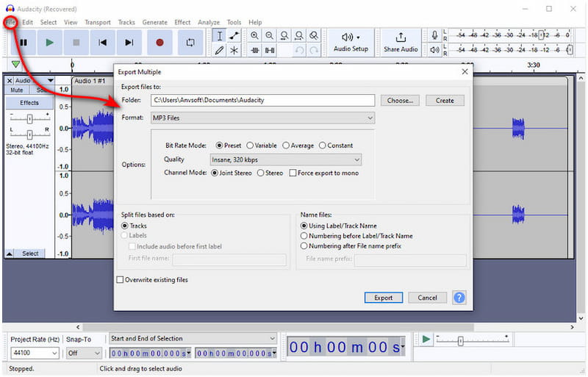Select the Variable bit rate mode
Image resolution: width=588 pixels, height=377 pixels.
pos(251,146)
